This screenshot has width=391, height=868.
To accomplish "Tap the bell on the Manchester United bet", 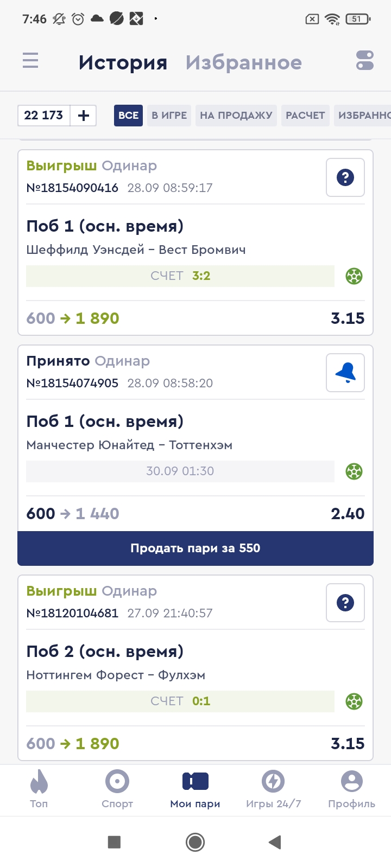I will [x=345, y=373].
